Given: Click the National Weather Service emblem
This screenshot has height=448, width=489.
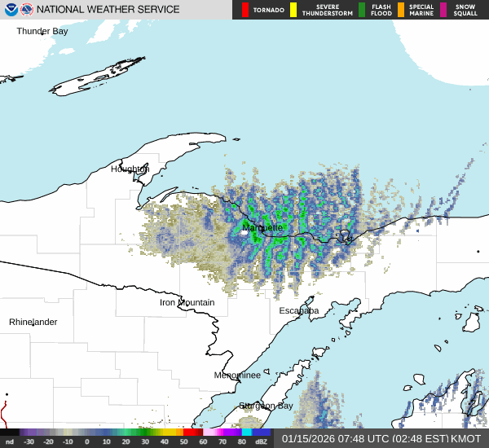Looking at the screenshot, I should [x=28, y=10].
